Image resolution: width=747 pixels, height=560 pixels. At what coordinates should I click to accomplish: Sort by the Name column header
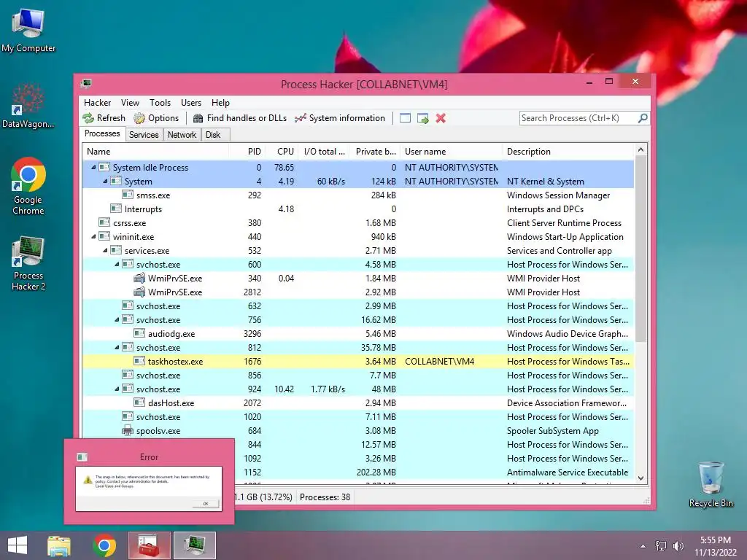[x=155, y=152]
